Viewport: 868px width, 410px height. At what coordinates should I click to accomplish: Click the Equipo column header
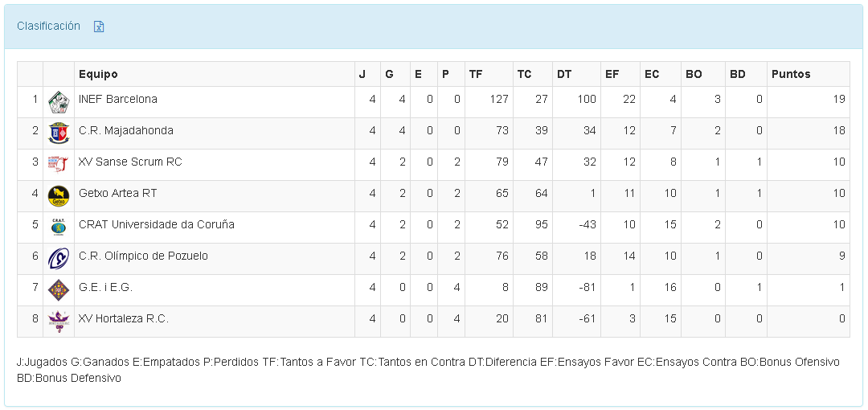(98, 74)
